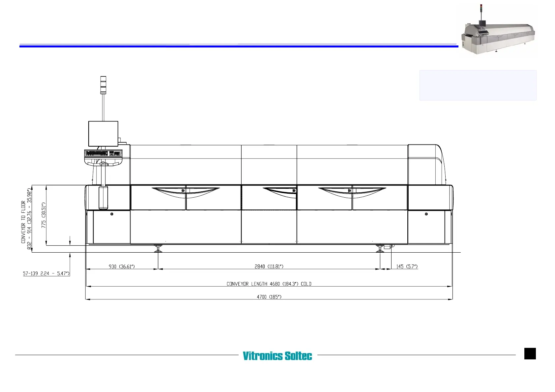Select the '2840 (111.81")' dimension text

click(x=269, y=266)
